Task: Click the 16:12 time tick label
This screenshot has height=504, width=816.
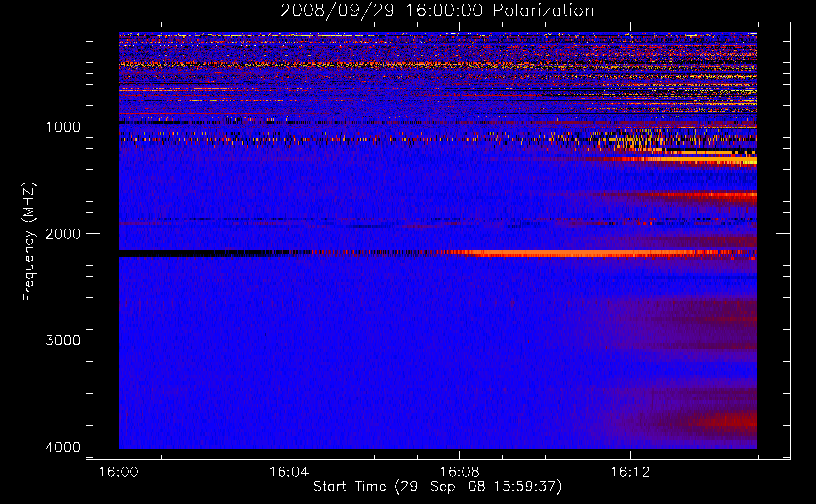Action: [x=630, y=472]
